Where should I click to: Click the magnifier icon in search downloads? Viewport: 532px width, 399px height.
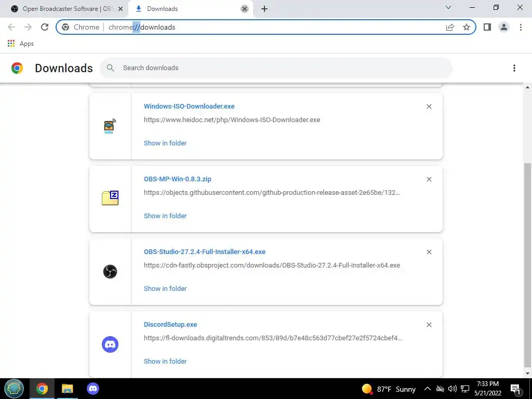tap(110, 68)
